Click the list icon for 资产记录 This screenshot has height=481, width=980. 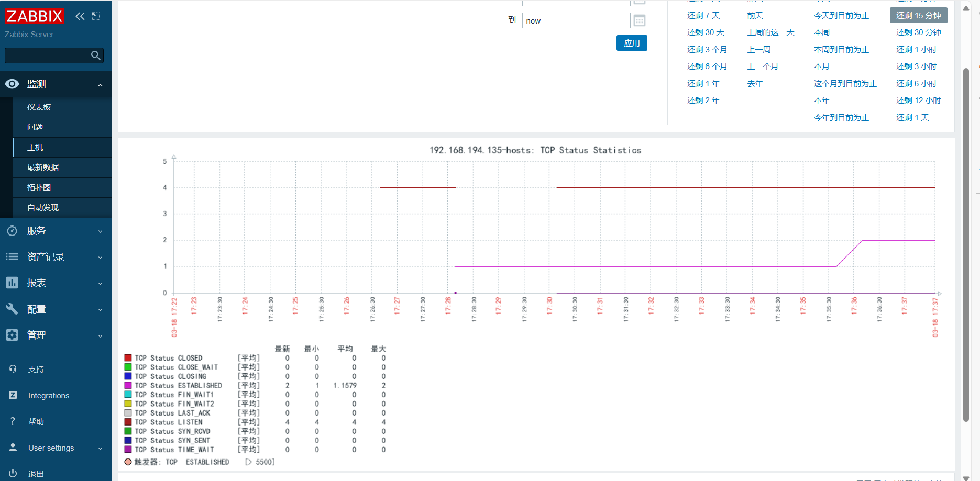(x=12, y=256)
